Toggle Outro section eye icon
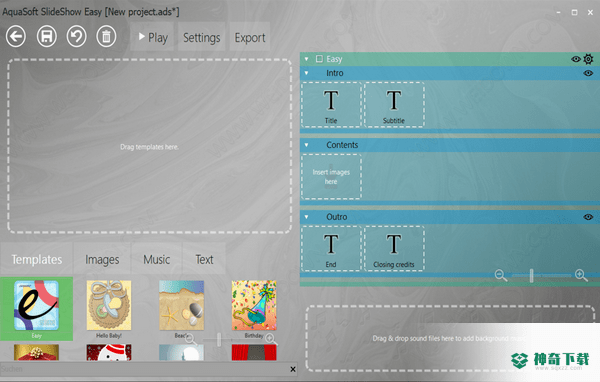This screenshot has width=600, height=382. (x=588, y=217)
